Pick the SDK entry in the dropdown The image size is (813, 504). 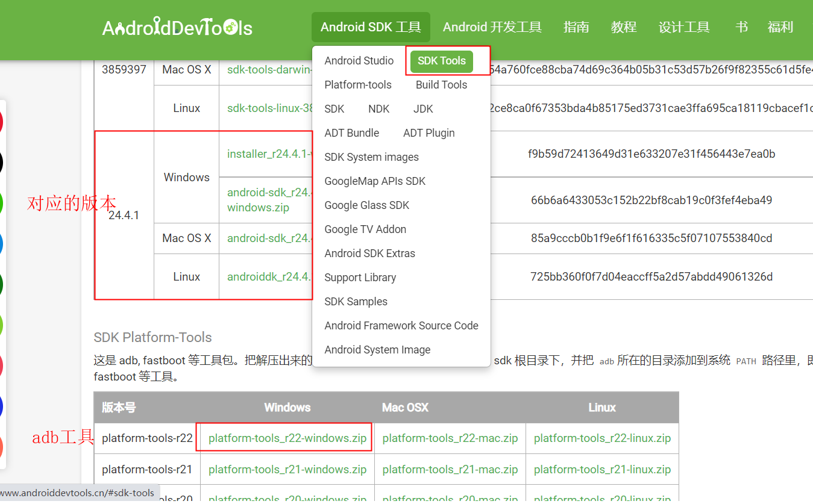click(334, 109)
